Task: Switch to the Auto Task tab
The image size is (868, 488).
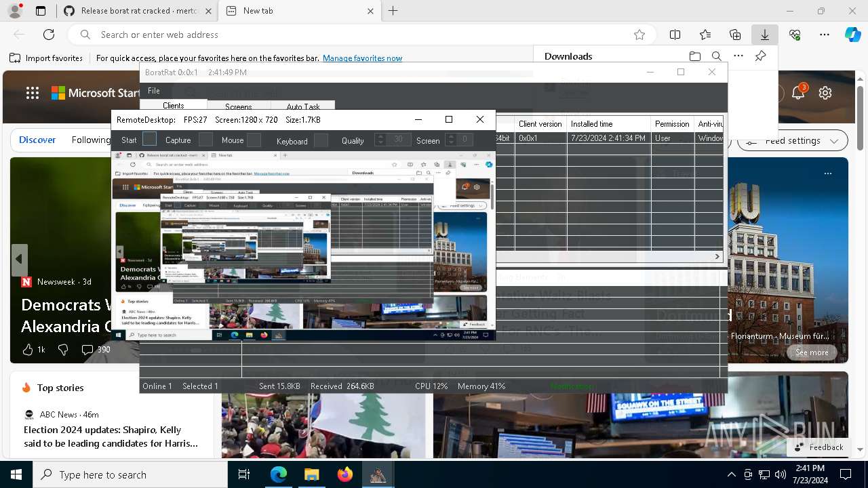Action: pos(303,106)
